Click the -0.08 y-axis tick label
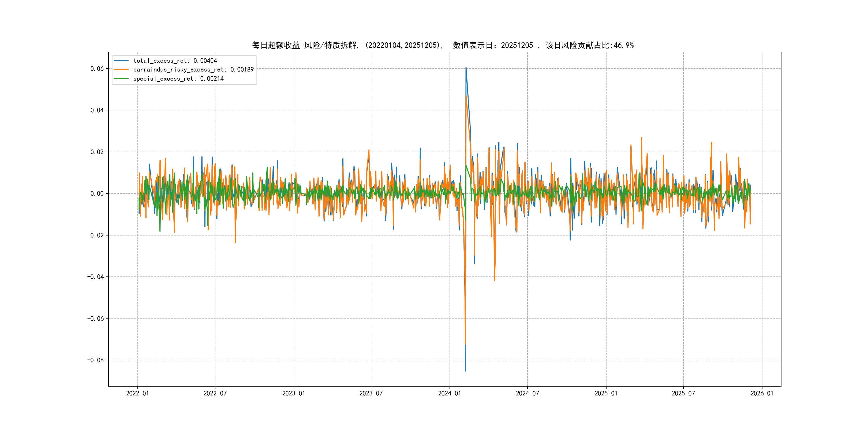 coord(96,360)
